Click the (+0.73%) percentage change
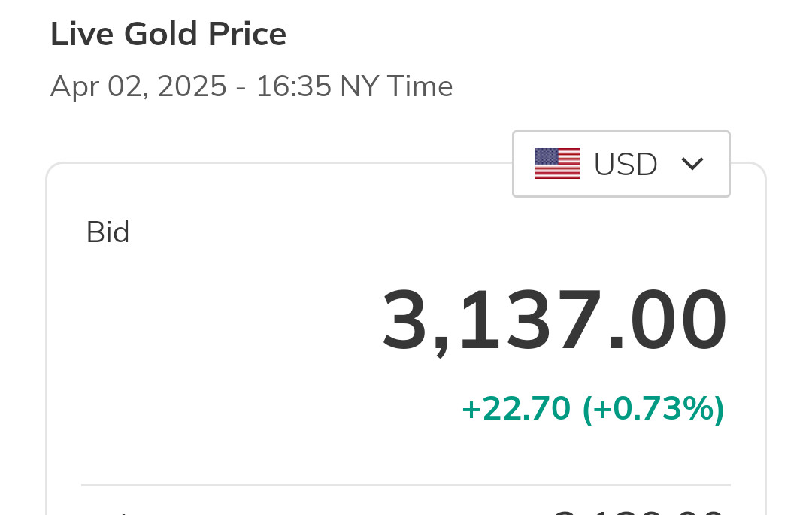812x515 pixels. [x=653, y=409]
